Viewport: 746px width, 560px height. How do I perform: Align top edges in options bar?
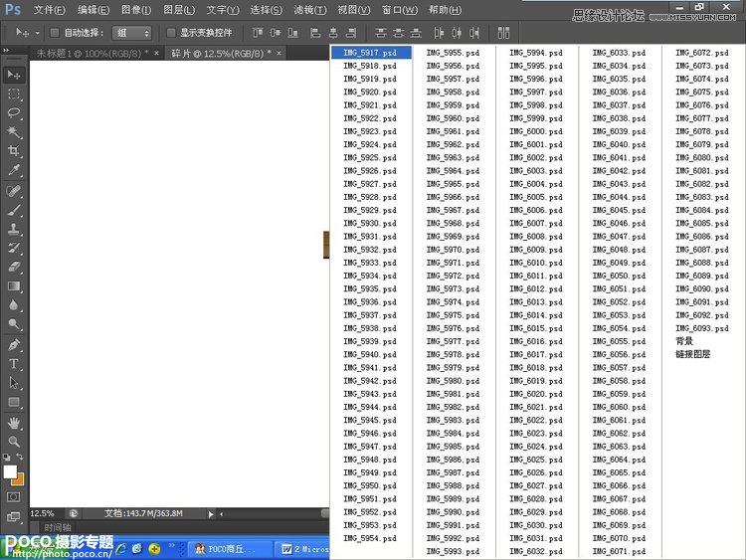coord(258,33)
